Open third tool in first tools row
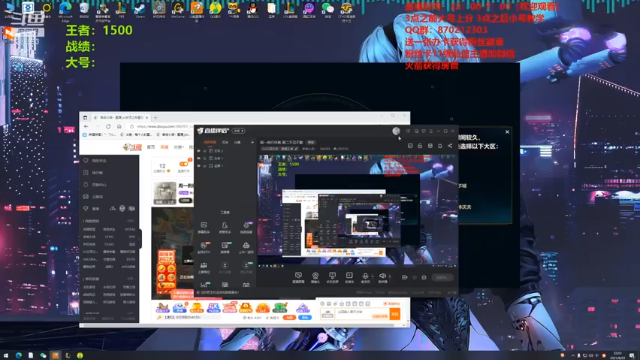The image size is (640, 360). pyautogui.click(x=246, y=227)
